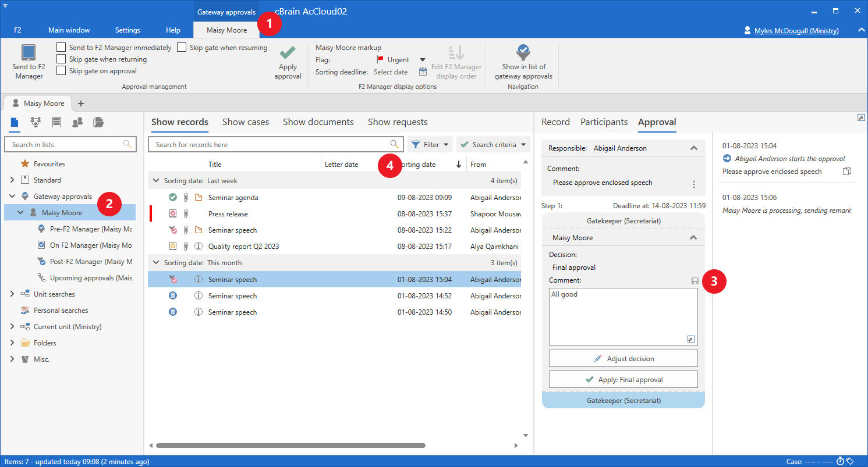Click Apply: Final approval button
Screen dimensions: 868x467
[x=623, y=380]
